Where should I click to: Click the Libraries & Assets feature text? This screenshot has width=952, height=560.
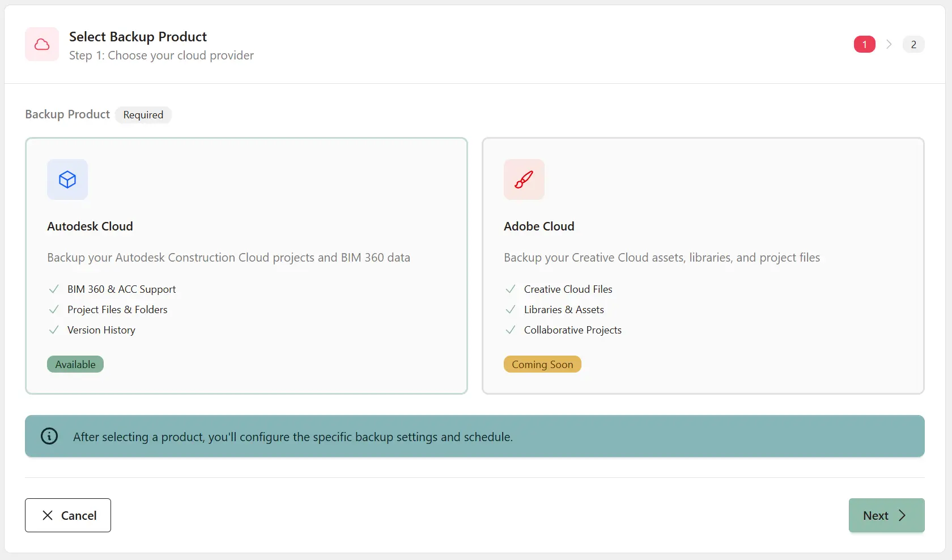[564, 310]
